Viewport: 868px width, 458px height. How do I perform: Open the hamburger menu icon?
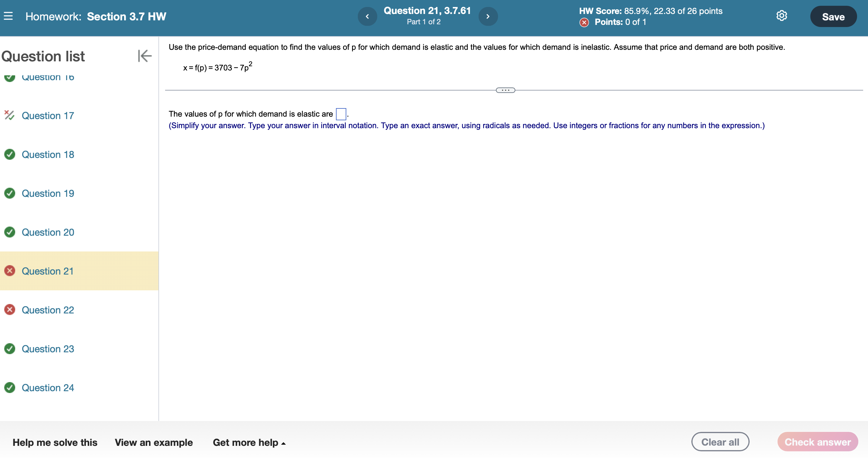(8, 16)
